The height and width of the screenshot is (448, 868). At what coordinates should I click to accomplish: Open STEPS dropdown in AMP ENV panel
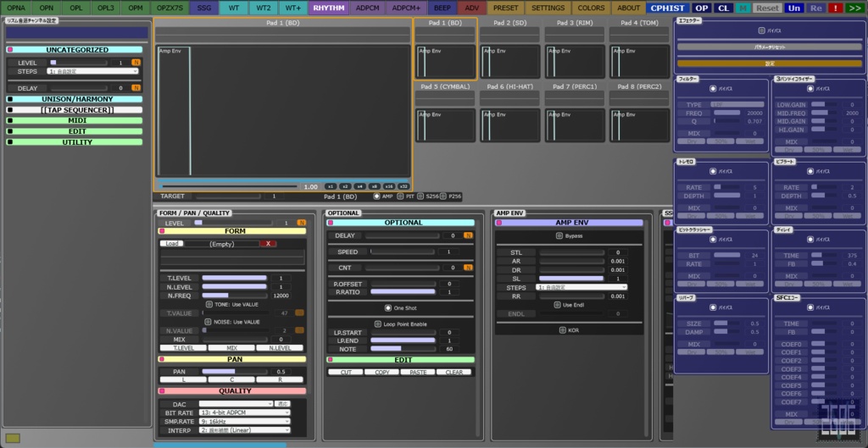(x=581, y=288)
